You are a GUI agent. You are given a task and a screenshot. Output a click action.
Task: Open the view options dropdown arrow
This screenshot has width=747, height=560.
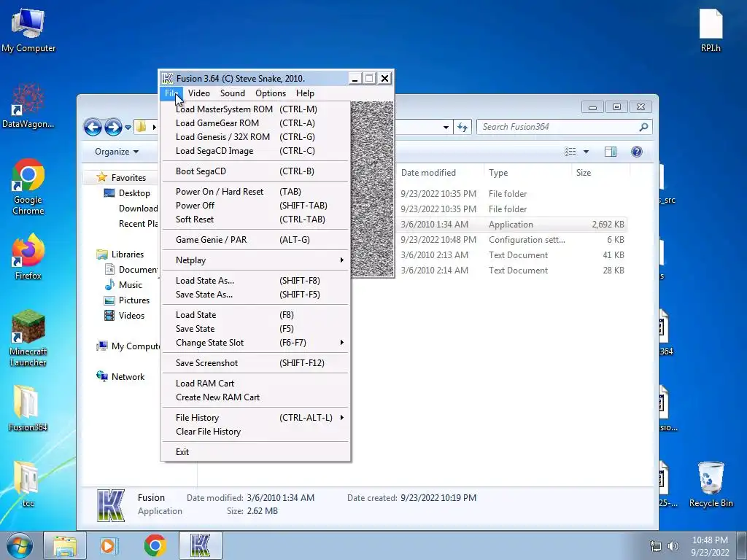coord(586,152)
